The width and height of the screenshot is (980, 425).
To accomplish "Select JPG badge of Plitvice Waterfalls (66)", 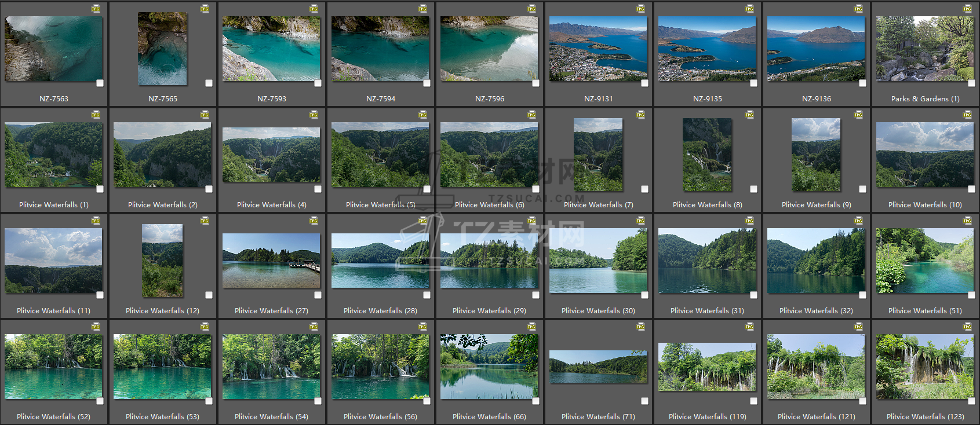I will [x=531, y=327].
